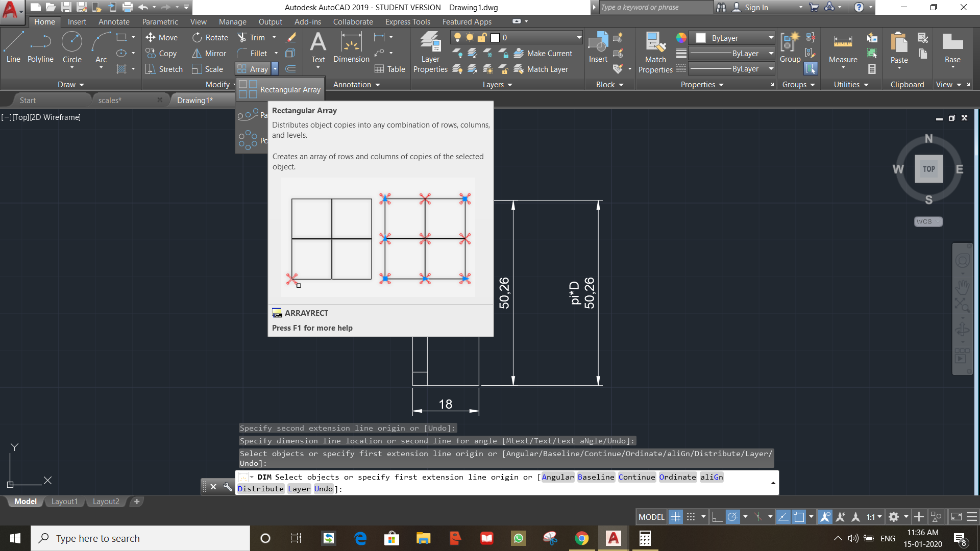This screenshot has width=980, height=551.
Task: Switch to the Layout1 tab
Action: coord(64,502)
